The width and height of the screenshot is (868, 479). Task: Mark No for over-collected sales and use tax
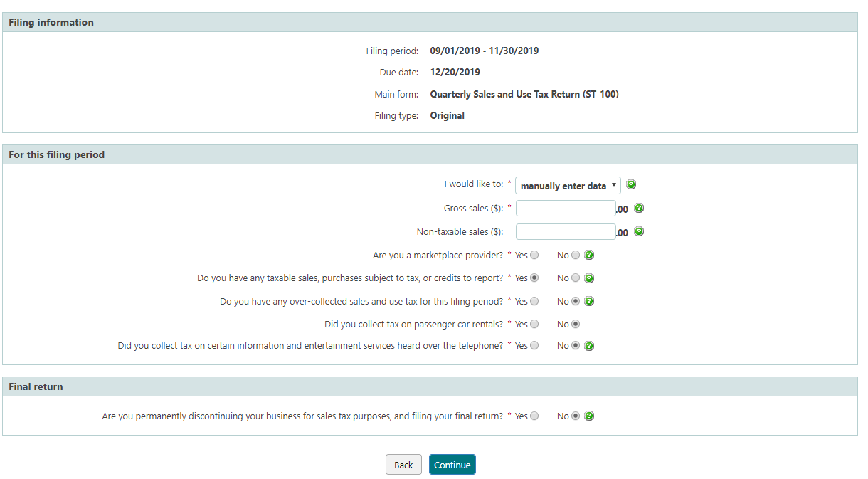[576, 301]
